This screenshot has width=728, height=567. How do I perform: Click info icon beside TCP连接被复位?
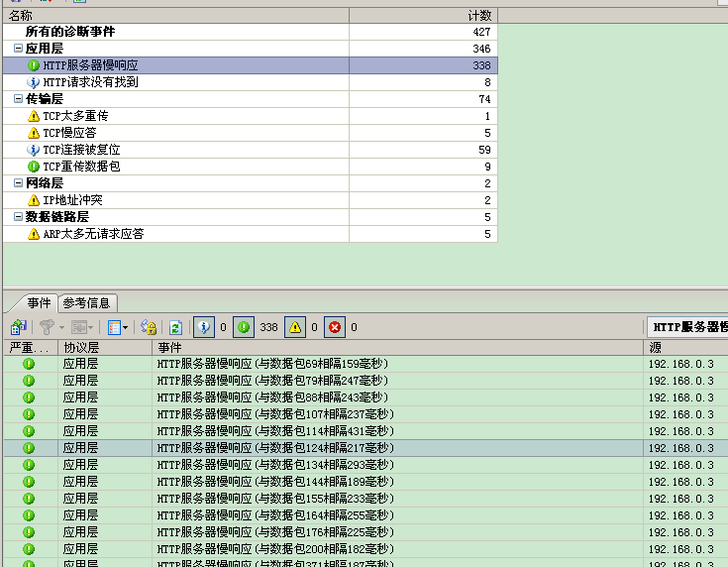34,150
